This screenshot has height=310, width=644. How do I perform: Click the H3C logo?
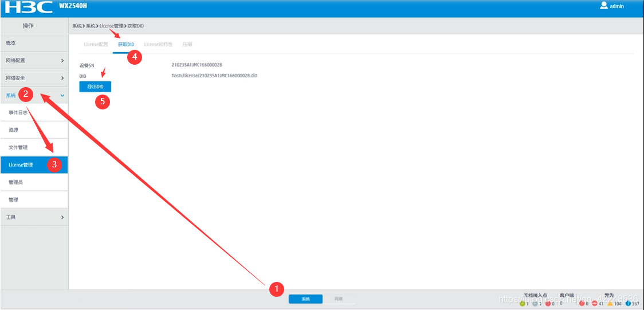tap(29, 7)
